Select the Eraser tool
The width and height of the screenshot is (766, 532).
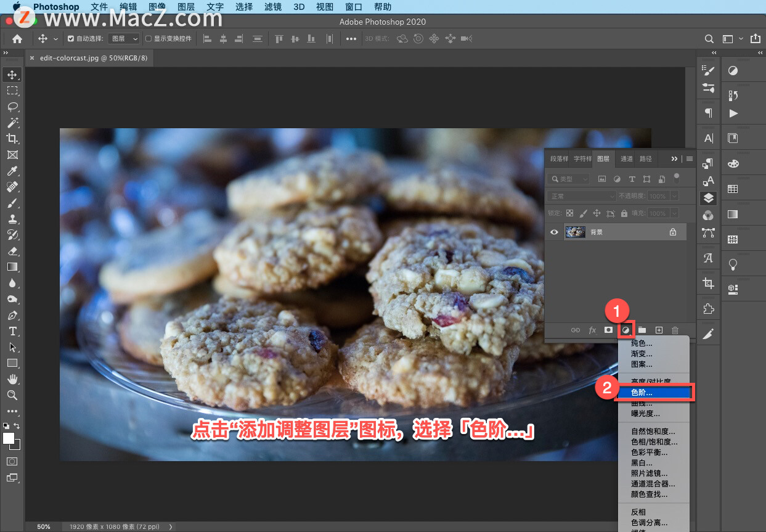tap(12, 251)
